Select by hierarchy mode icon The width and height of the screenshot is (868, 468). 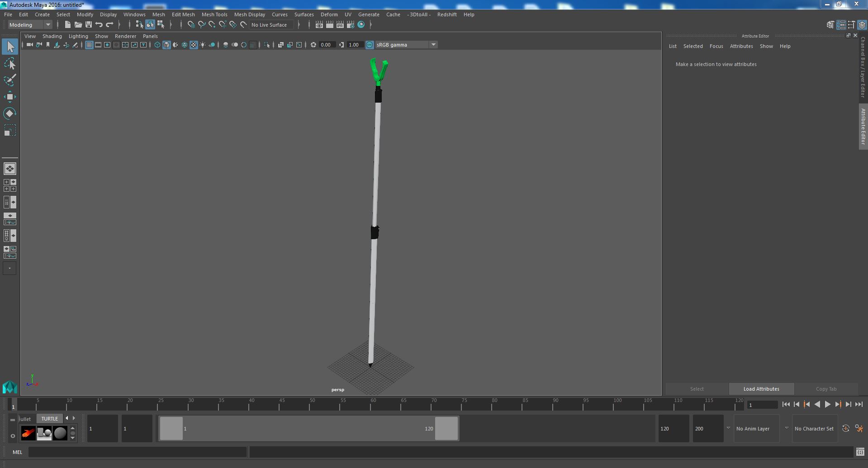139,25
